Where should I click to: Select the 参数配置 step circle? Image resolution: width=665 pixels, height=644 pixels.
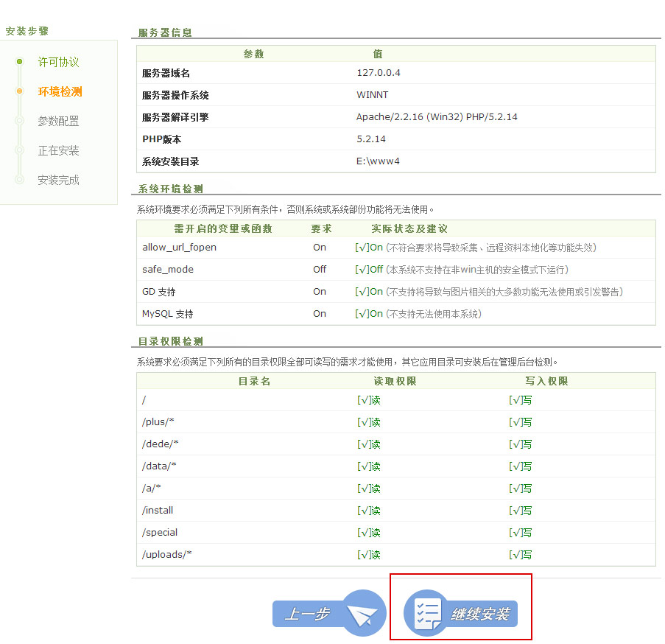18,121
